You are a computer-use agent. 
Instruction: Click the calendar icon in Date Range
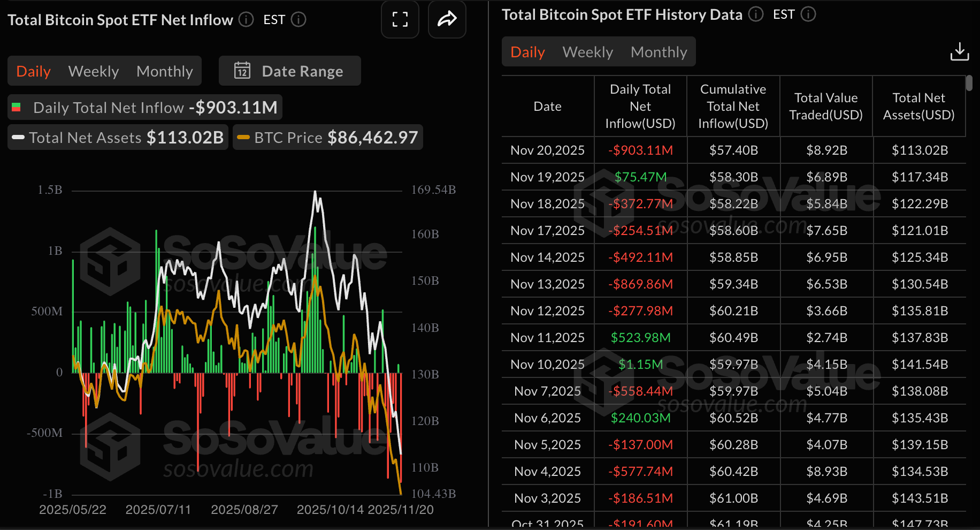pos(242,71)
